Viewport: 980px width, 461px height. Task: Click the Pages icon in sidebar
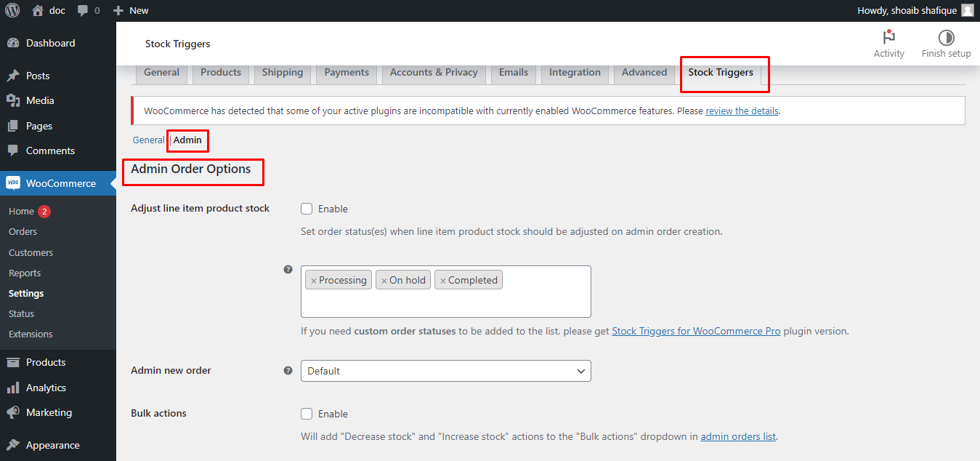tap(13, 126)
